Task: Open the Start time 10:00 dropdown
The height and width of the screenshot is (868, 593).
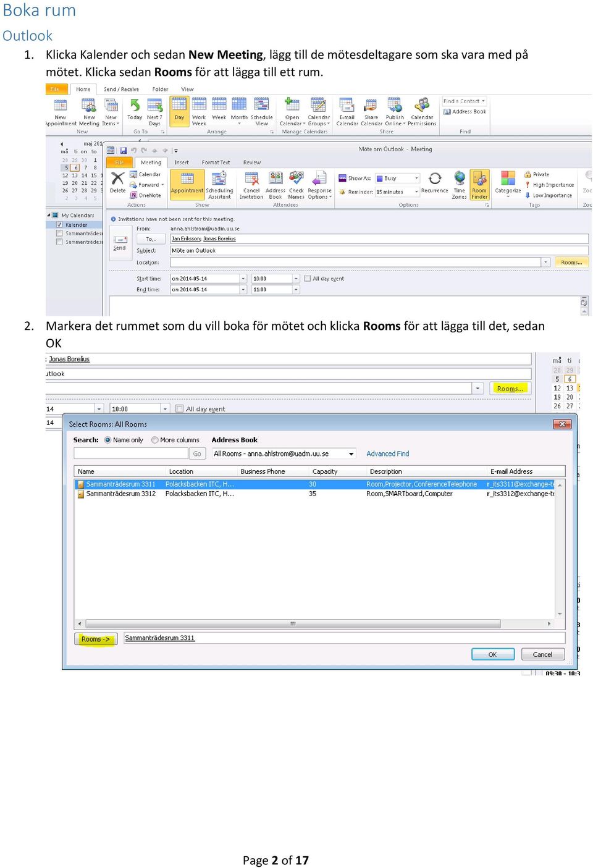Action: [x=296, y=279]
